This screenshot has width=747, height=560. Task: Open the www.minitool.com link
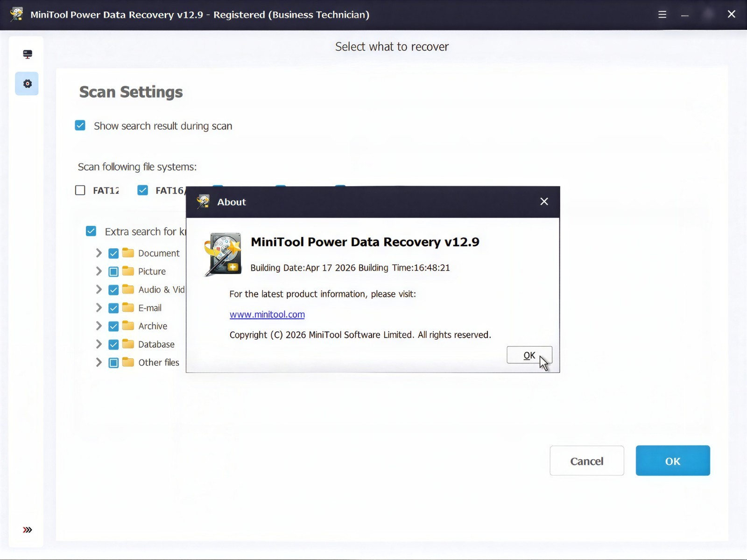267,315
